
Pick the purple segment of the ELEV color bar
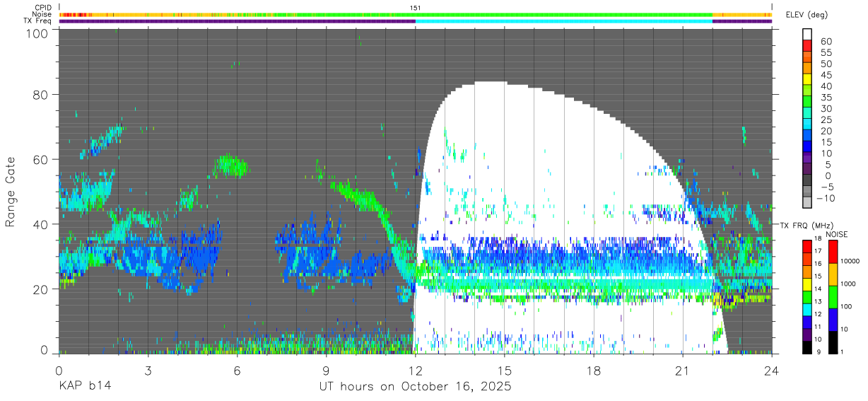pos(807,158)
